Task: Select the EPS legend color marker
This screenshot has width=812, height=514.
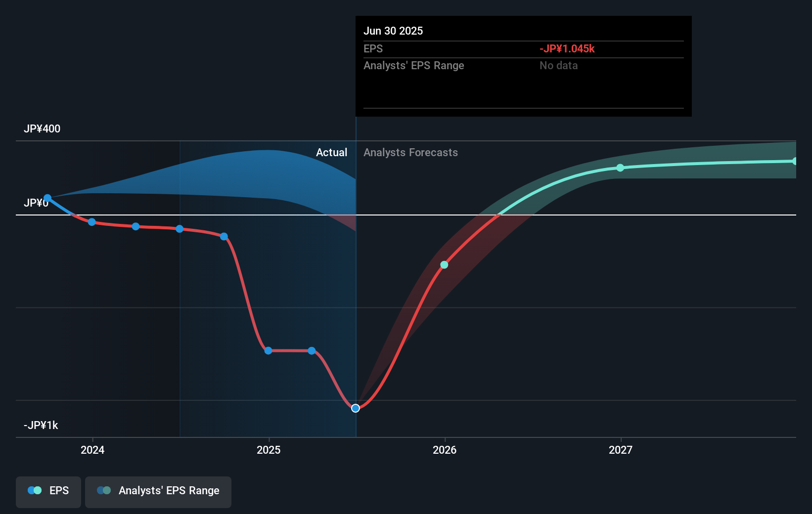Action: [34, 490]
